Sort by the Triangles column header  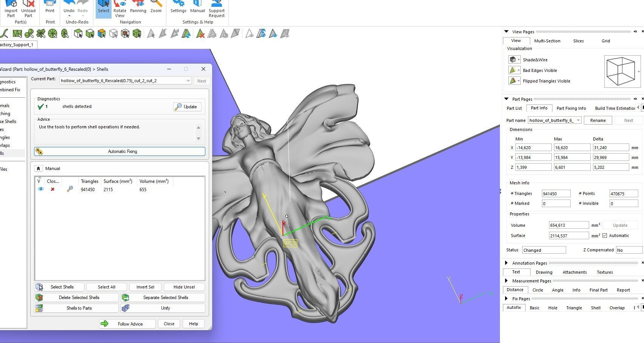[90, 181]
